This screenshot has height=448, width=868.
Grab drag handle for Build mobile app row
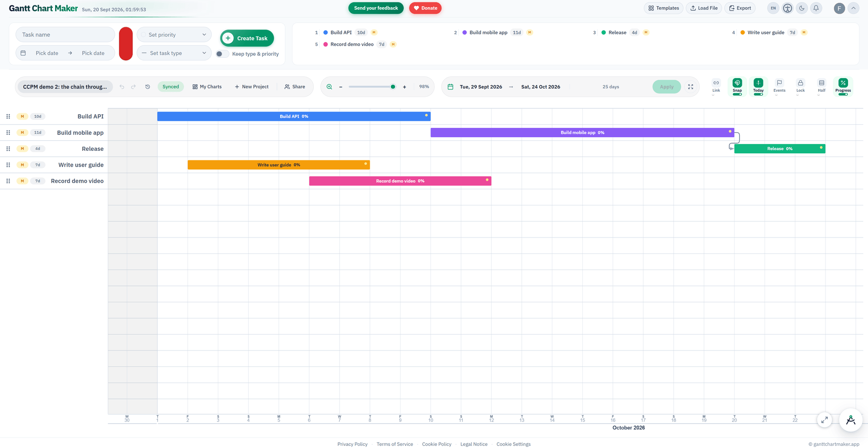(x=8, y=133)
